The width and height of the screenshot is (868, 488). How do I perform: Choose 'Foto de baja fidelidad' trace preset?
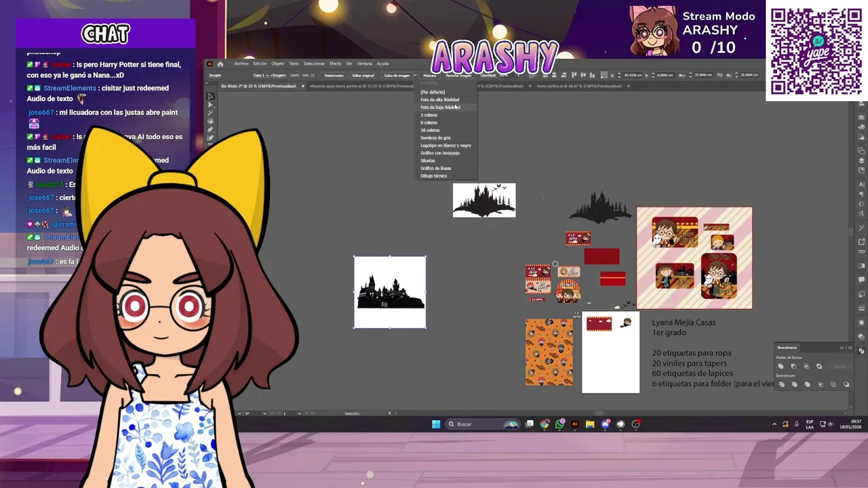pos(439,107)
